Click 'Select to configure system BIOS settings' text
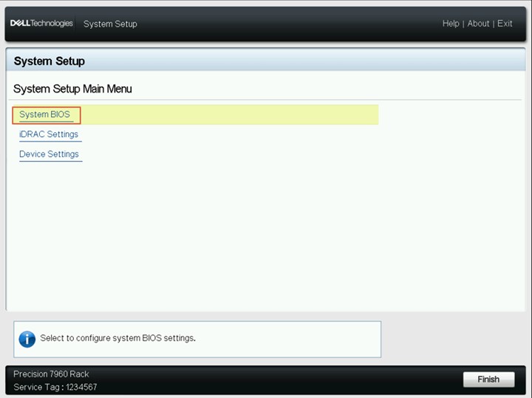This screenshot has width=532, height=398. [x=117, y=338]
